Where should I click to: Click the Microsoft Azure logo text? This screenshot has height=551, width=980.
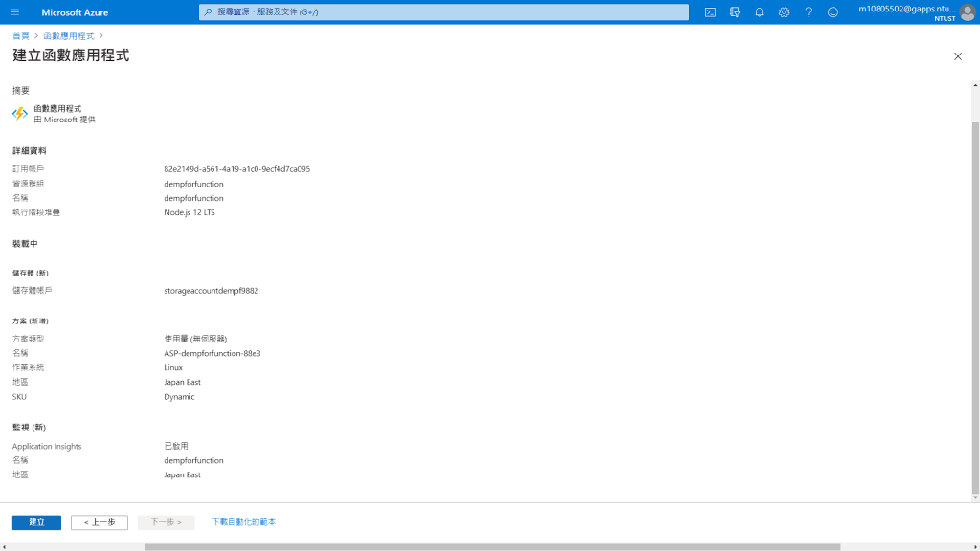(x=75, y=11)
